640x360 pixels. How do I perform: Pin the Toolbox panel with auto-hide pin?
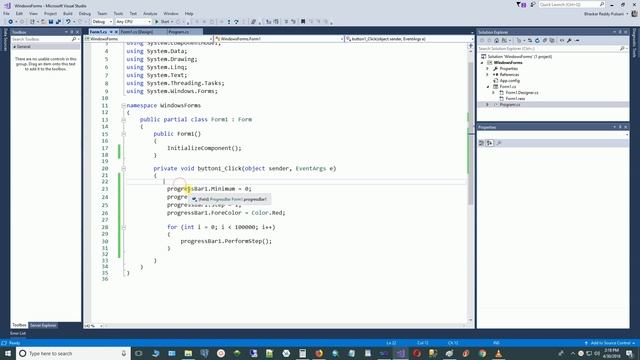click(x=72, y=32)
